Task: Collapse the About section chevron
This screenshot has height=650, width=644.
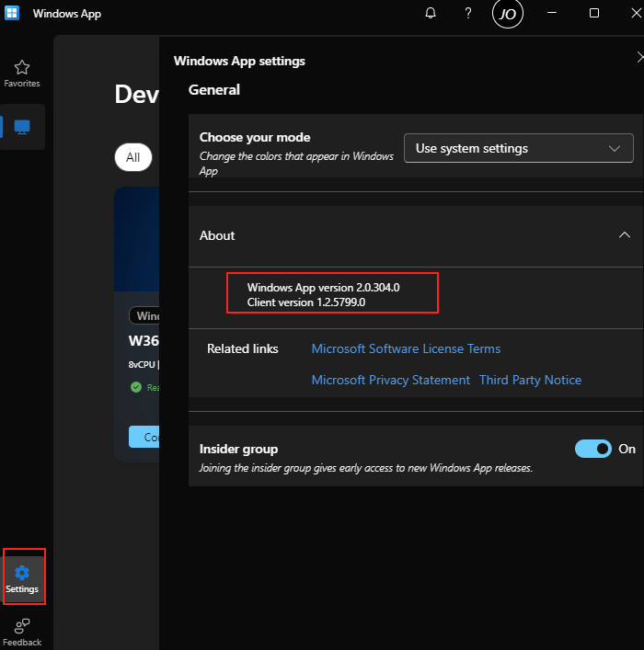Action: (x=625, y=235)
